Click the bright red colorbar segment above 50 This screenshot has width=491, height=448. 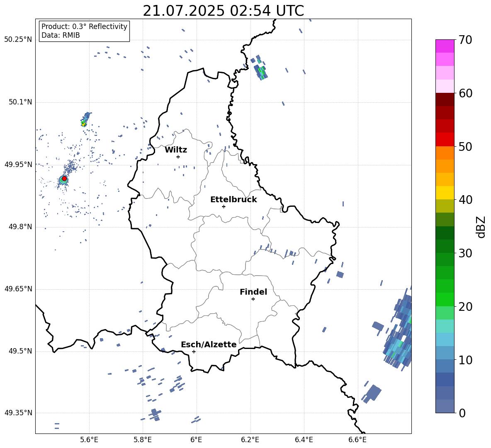[x=445, y=140]
